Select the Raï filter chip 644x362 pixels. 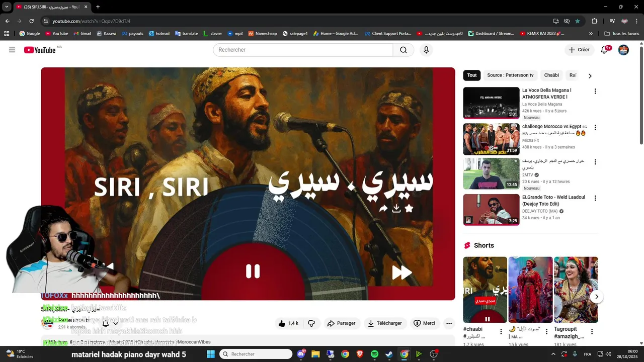573,75
